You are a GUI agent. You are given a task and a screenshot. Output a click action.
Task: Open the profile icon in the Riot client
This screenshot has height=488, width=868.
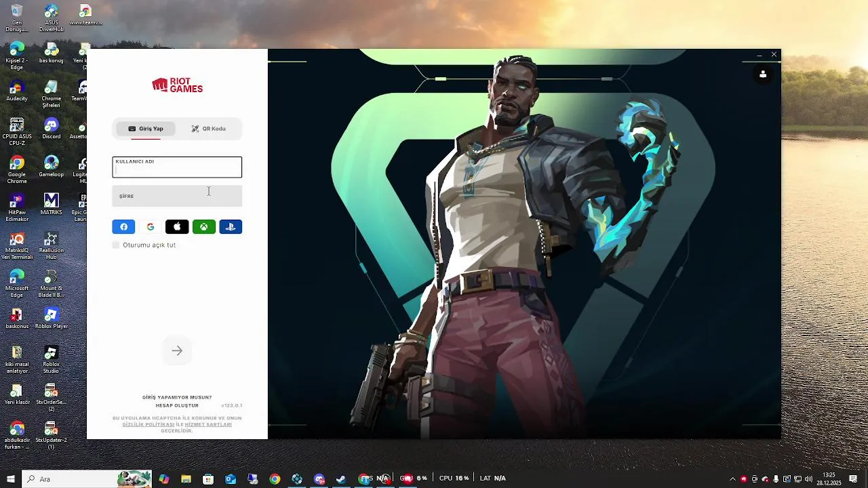(x=763, y=74)
